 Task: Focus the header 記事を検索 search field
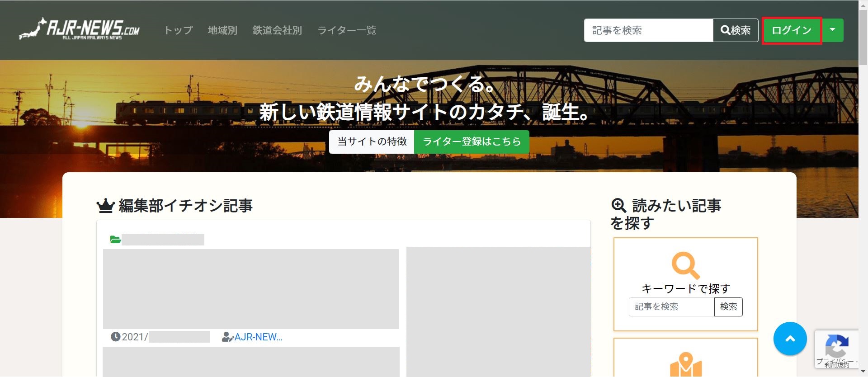pyautogui.click(x=648, y=30)
